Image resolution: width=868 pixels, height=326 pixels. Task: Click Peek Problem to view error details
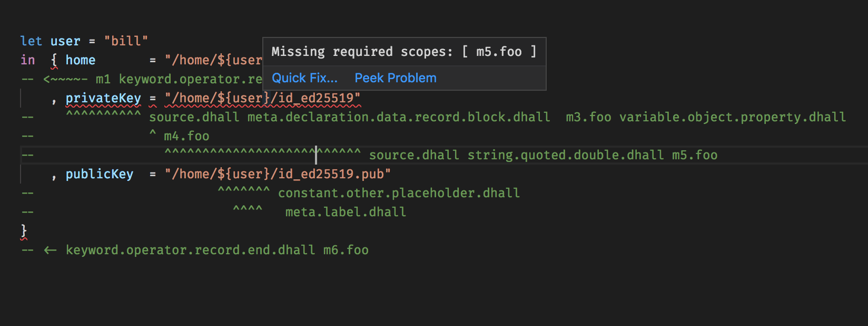coord(395,78)
